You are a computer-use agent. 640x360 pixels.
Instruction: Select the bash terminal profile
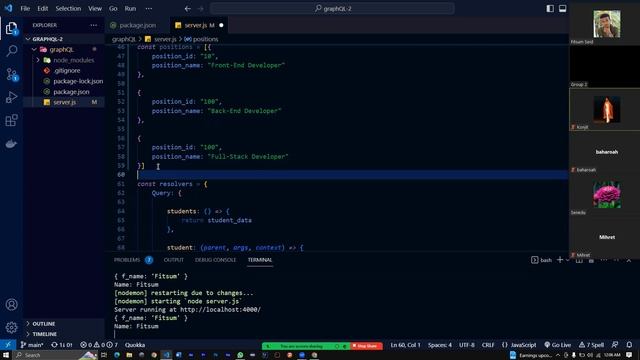541,260
